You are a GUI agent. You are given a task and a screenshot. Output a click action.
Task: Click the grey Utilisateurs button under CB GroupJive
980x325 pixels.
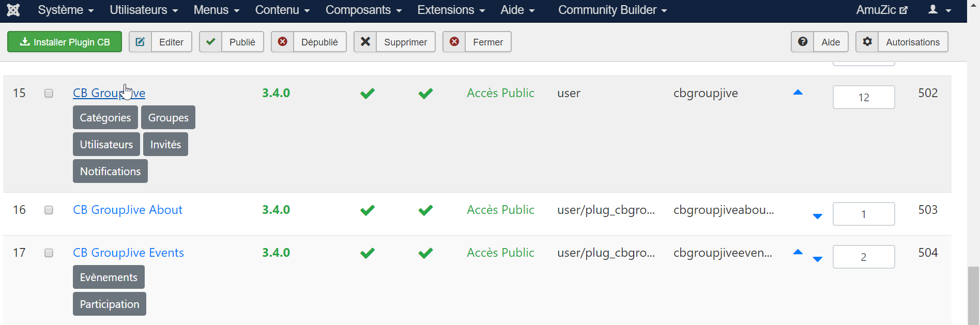(106, 144)
